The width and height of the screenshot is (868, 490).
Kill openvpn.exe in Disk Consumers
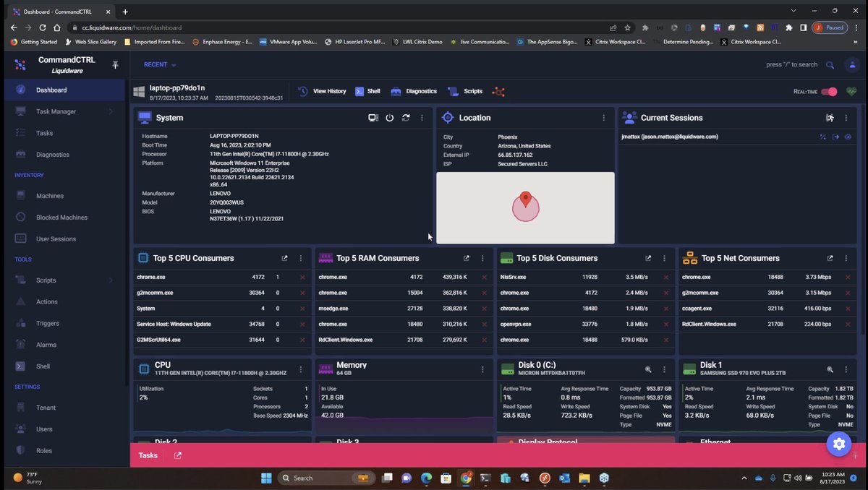(665, 324)
